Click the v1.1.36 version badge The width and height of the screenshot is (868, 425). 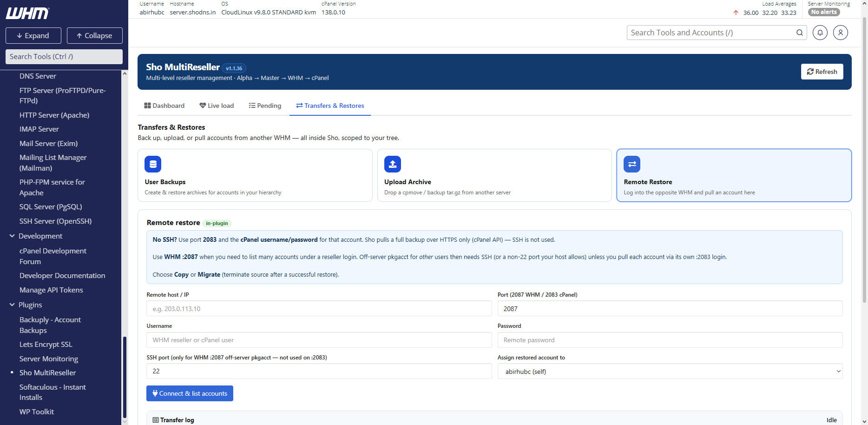[234, 68]
